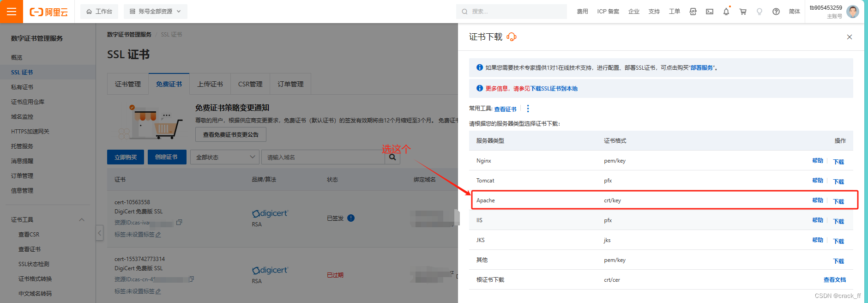Click the headset support icon beside 证书下载
Image resolution: width=868 pixels, height=303 pixels.
(512, 37)
